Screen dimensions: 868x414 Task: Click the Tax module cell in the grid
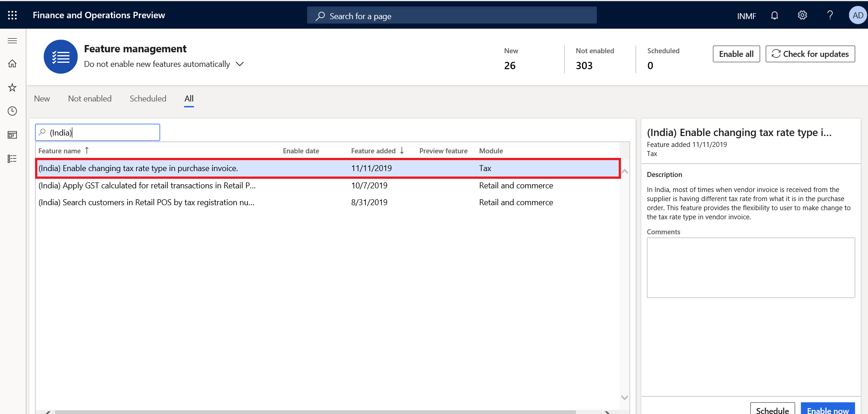click(x=485, y=168)
